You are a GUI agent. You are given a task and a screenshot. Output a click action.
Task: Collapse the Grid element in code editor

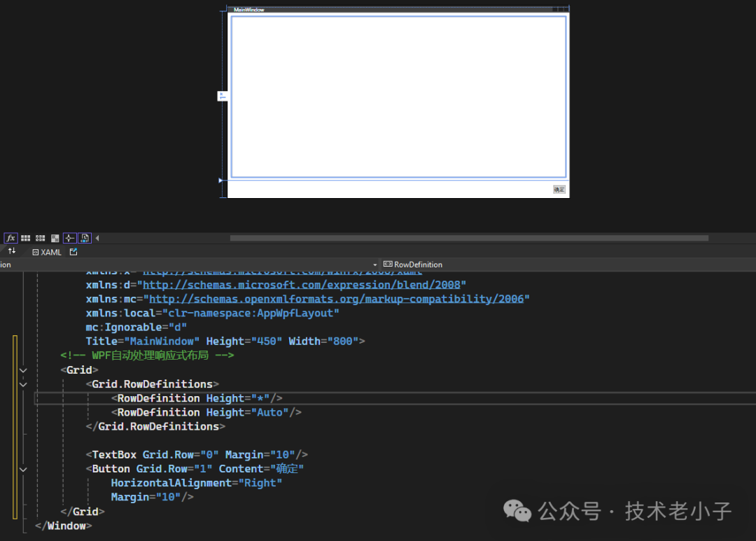pos(23,370)
